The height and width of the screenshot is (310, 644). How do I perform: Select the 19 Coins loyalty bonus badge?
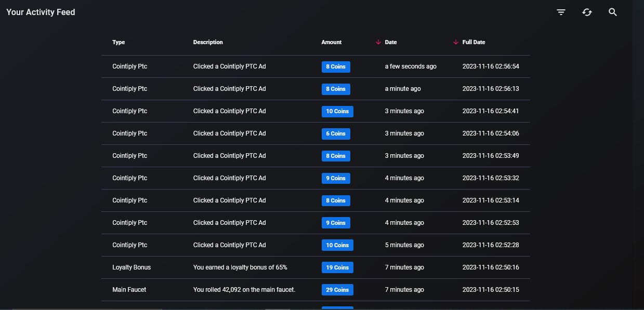(x=337, y=267)
